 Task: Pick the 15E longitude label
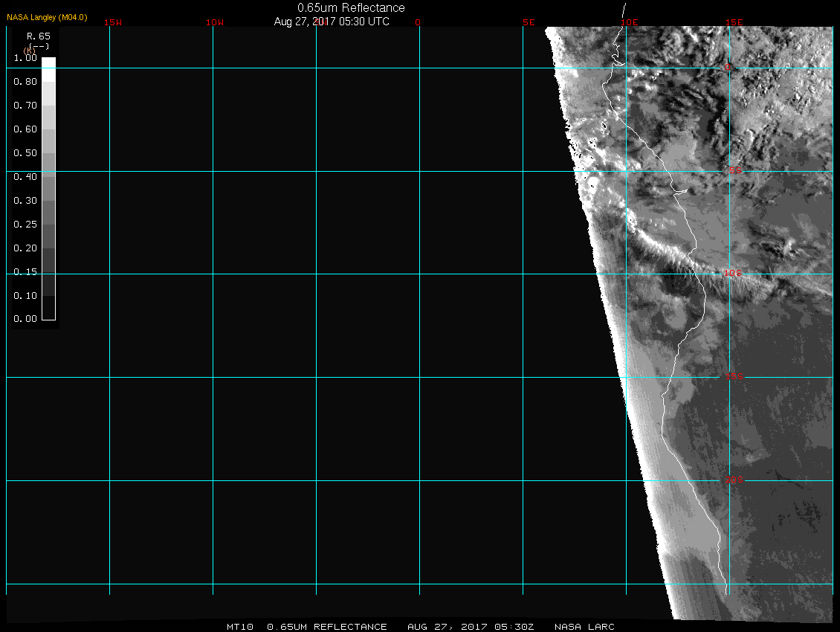(734, 22)
